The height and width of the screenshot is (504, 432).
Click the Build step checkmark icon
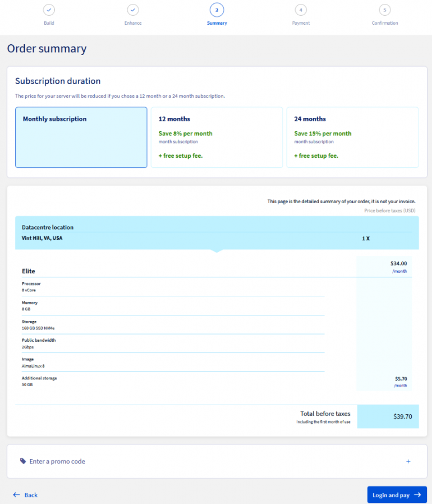(x=49, y=10)
